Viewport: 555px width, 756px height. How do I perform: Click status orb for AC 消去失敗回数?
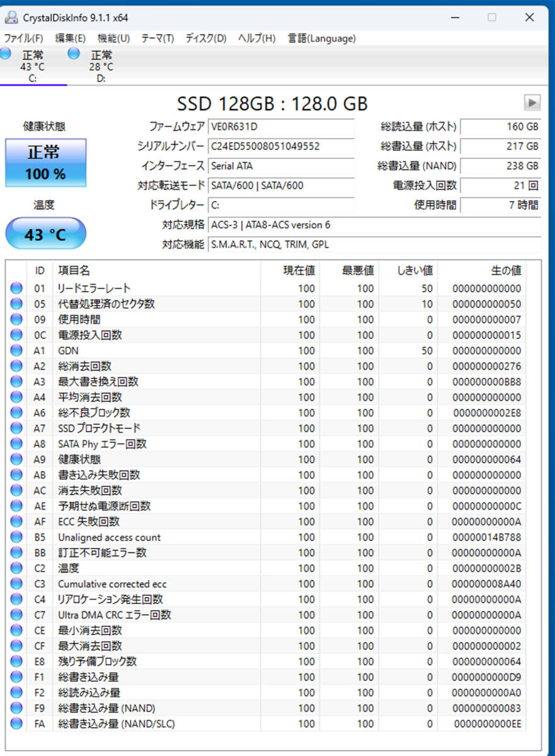click(16, 490)
